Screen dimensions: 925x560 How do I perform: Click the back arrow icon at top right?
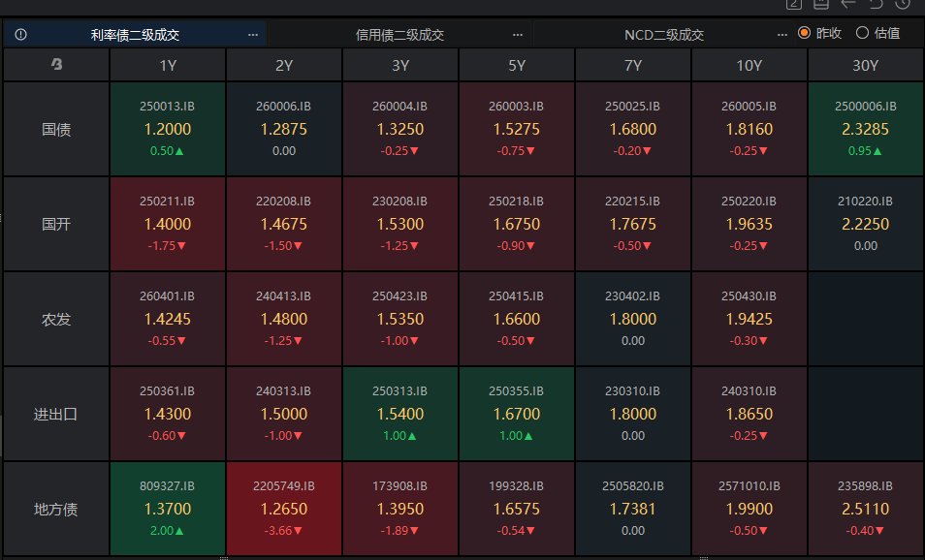(x=848, y=4)
